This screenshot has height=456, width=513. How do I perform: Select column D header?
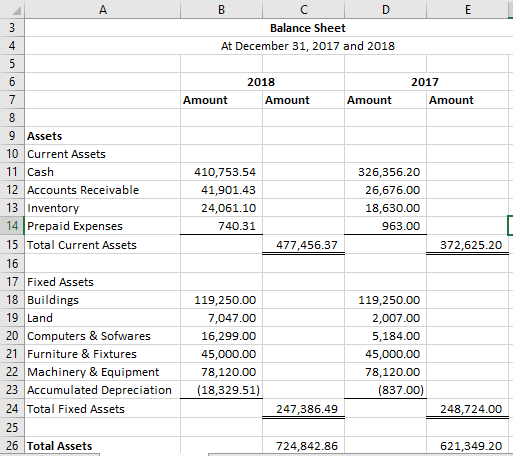pos(385,9)
